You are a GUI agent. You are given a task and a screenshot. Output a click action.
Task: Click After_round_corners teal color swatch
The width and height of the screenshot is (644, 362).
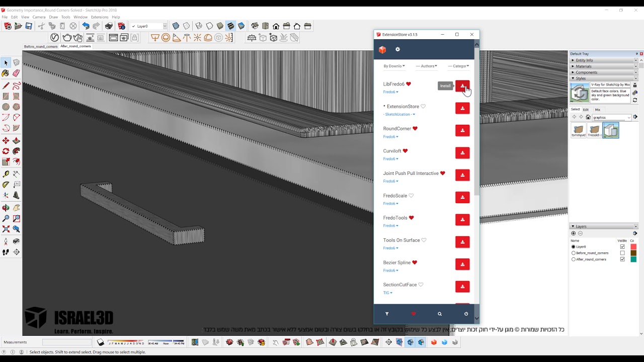pyautogui.click(x=633, y=259)
